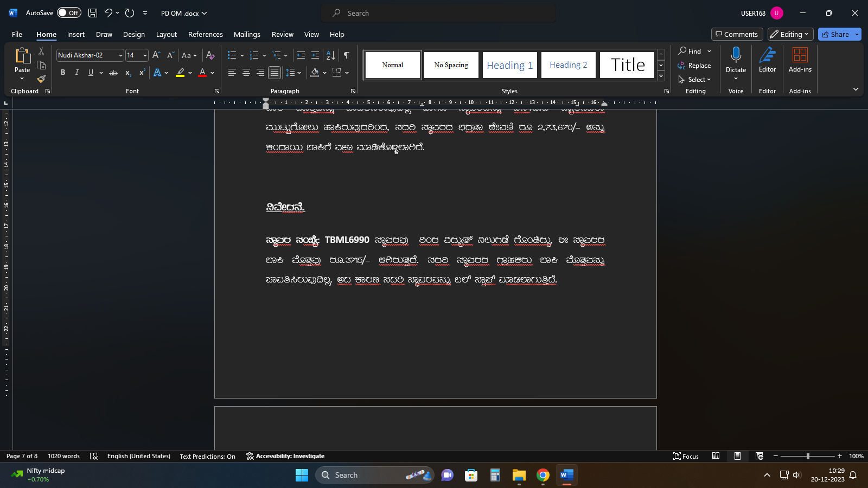Image resolution: width=868 pixels, height=488 pixels.
Task: Increase the paragraph indent
Action: tap(315, 55)
